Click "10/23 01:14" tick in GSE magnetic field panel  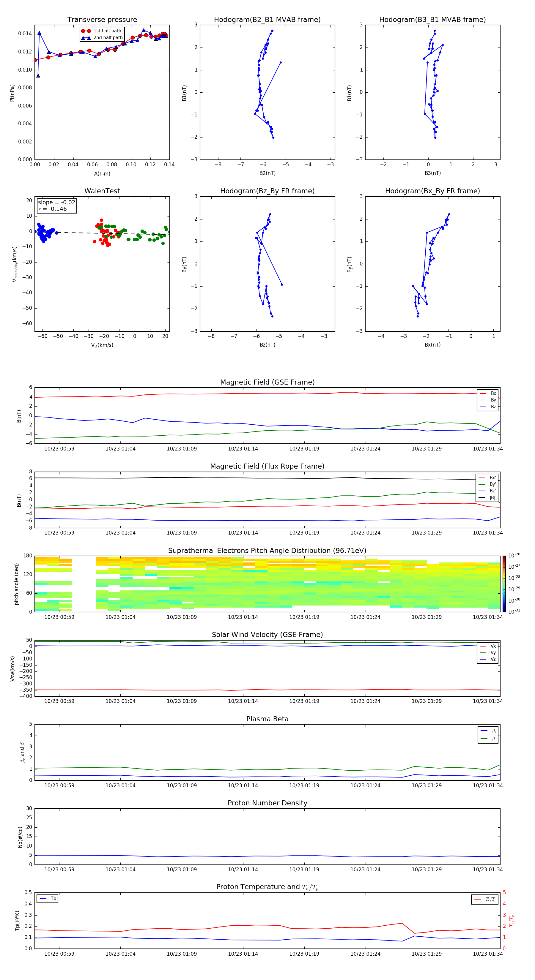(x=243, y=449)
